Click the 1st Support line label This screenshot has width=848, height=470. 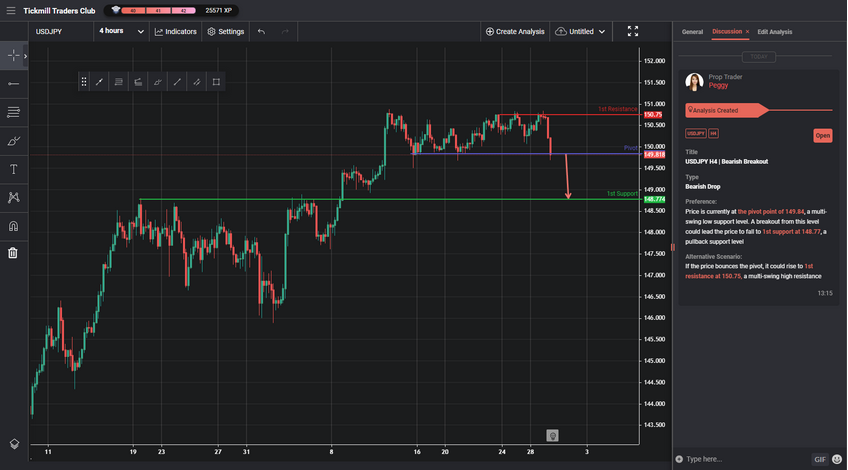click(622, 194)
